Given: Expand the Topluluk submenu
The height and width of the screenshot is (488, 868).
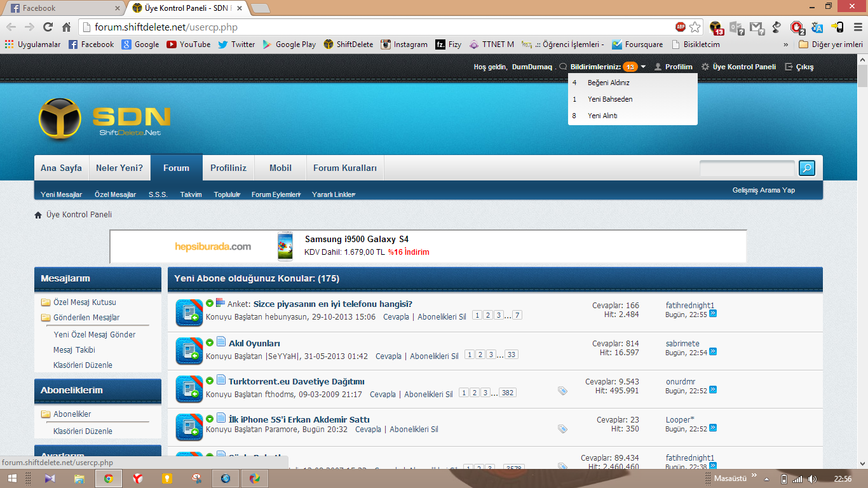Looking at the screenshot, I should (227, 194).
